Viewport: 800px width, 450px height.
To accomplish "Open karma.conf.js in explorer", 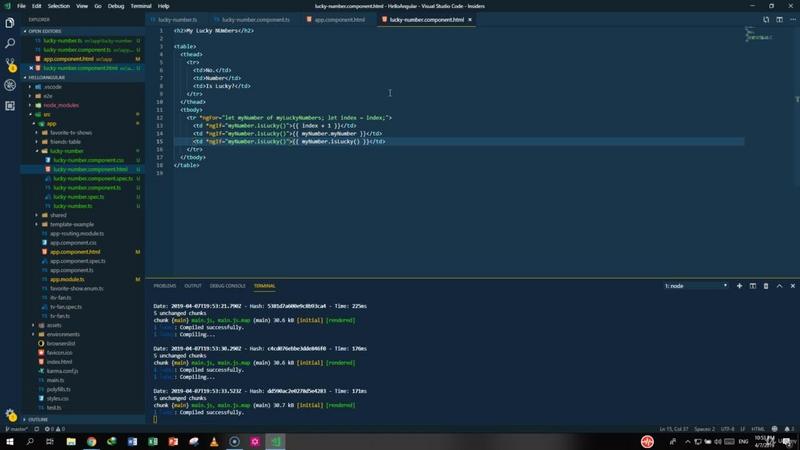I will [64, 371].
